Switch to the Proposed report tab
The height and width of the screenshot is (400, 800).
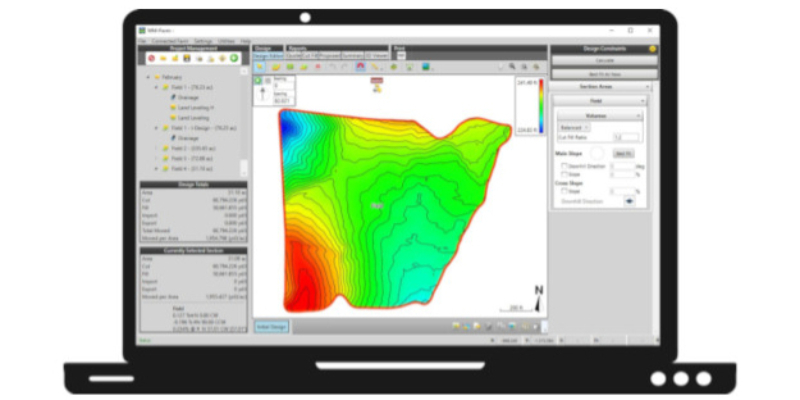coord(330,56)
